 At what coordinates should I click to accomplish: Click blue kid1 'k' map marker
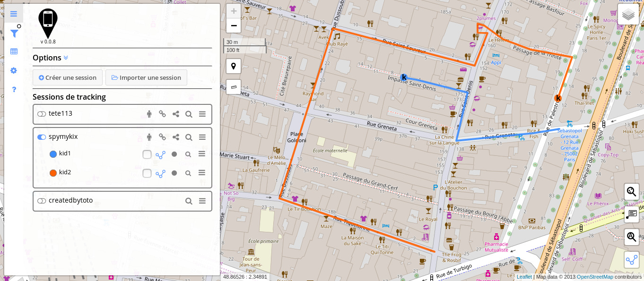click(x=404, y=77)
